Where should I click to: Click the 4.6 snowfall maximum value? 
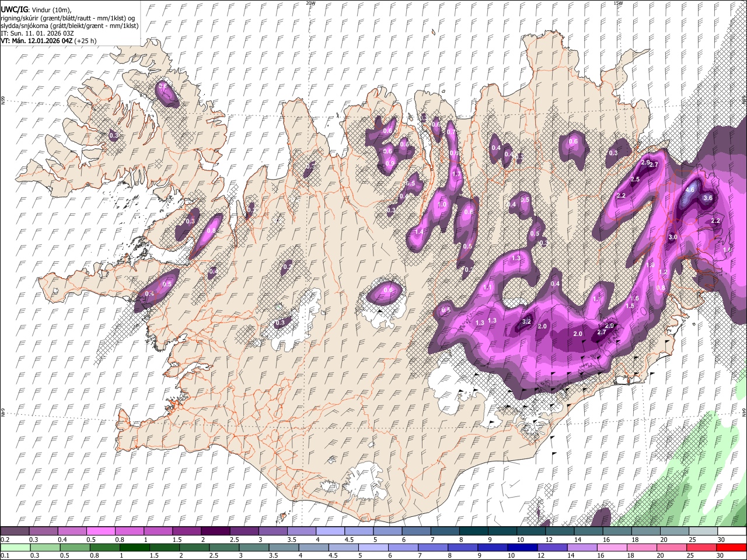coord(690,190)
